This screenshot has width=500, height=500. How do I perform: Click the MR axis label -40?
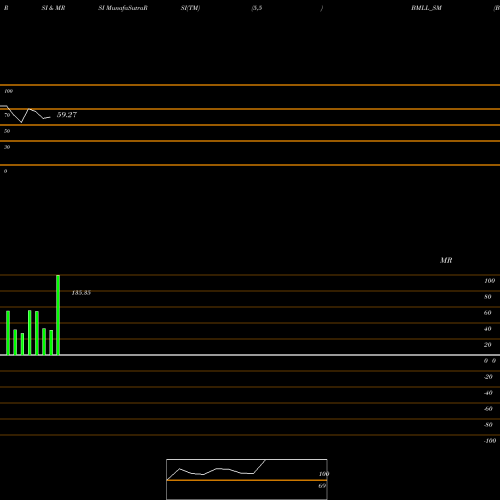pos(488,393)
